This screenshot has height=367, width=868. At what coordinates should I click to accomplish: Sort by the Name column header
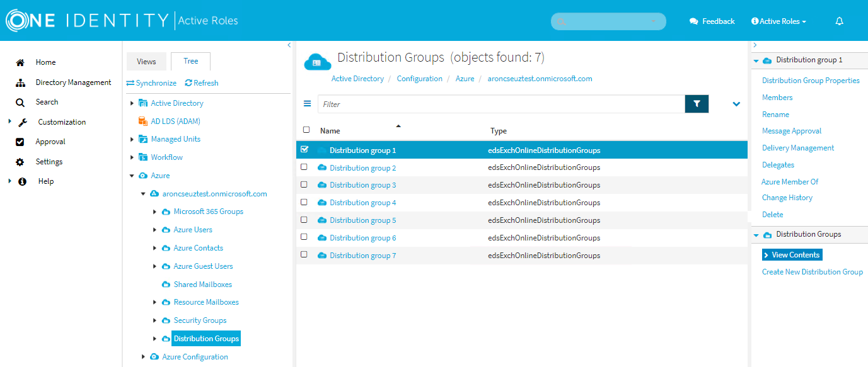(x=330, y=131)
